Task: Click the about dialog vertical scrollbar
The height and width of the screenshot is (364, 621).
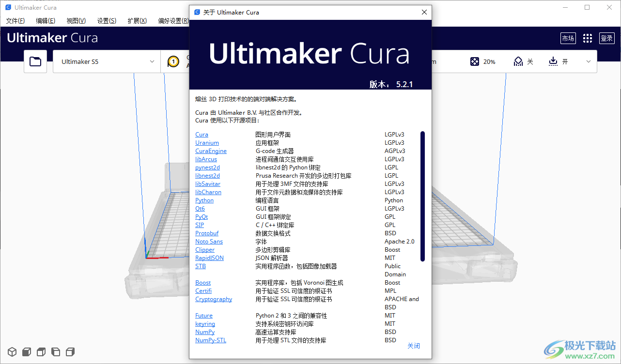Action: click(x=422, y=196)
